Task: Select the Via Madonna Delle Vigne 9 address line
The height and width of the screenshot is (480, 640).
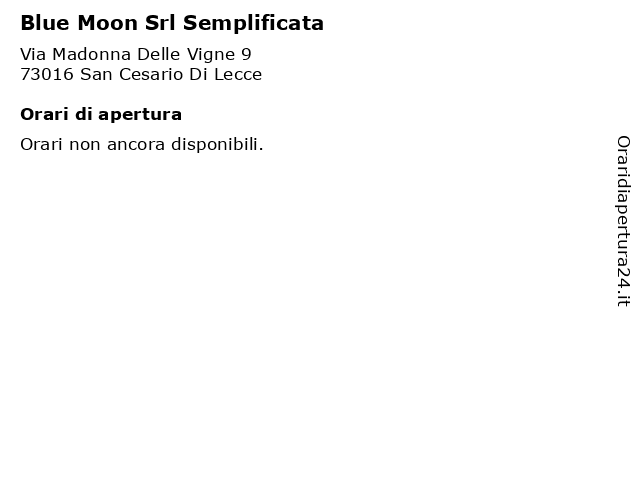Action: click(136, 54)
